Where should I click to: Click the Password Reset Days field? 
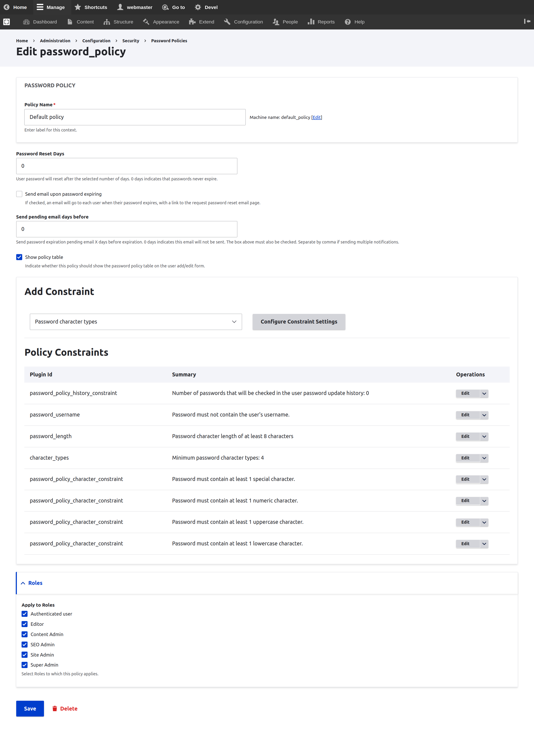pyautogui.click(x=126, y=166)
